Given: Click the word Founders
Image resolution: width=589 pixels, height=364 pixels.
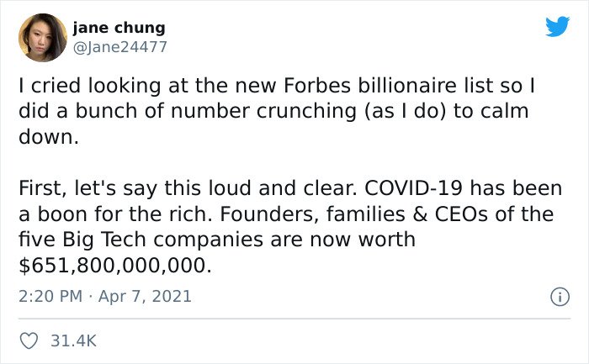Looking at the screenshot, I should click(269, 214).
